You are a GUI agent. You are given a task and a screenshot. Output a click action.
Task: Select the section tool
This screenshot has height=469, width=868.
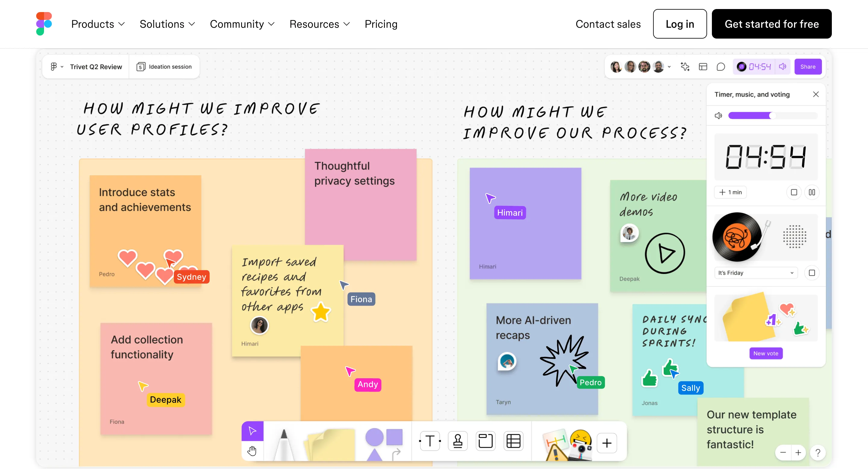coord(486,441)
